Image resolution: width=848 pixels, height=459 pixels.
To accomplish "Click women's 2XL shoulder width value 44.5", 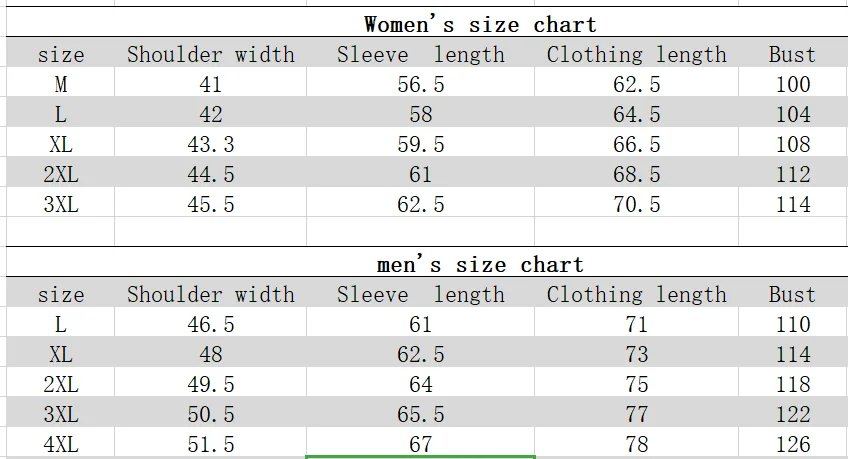I will point(211,175).
